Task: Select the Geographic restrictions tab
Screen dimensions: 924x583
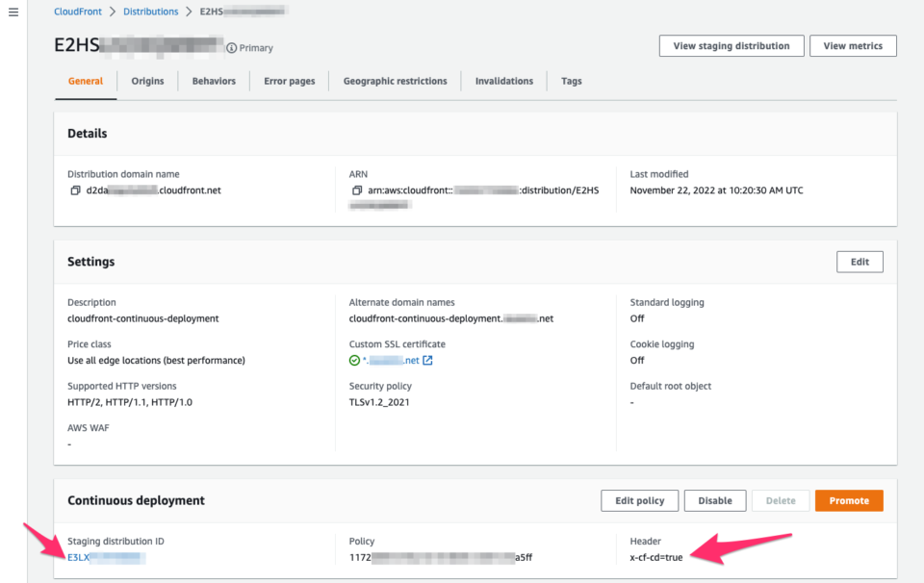Action: (397, 81)
